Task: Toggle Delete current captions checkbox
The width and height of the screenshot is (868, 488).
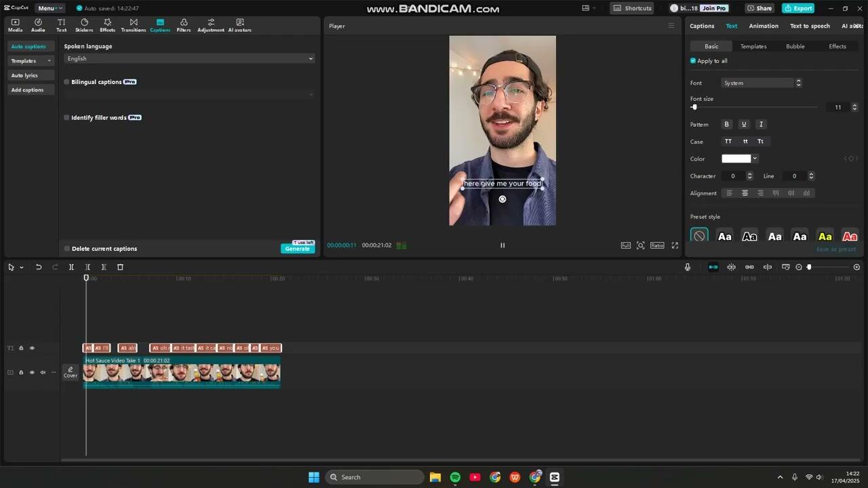Action: [67, 249]
